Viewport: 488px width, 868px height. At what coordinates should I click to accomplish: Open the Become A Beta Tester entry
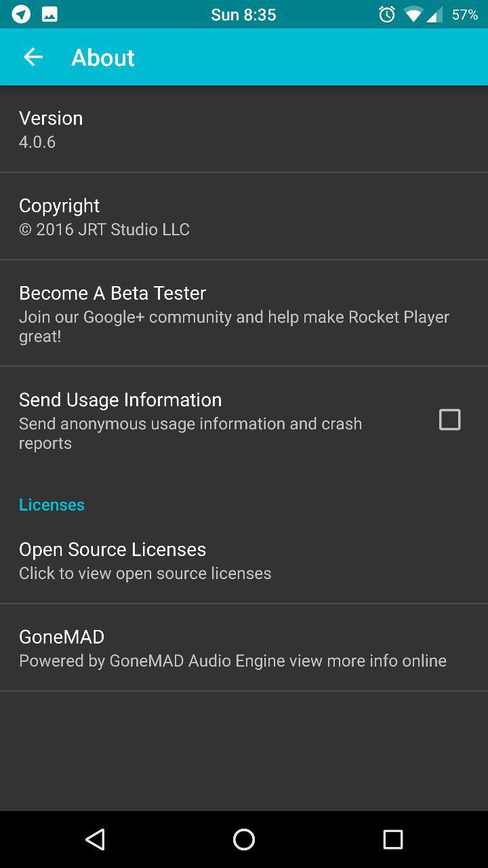pyautogui.click(x=234, y=313)
